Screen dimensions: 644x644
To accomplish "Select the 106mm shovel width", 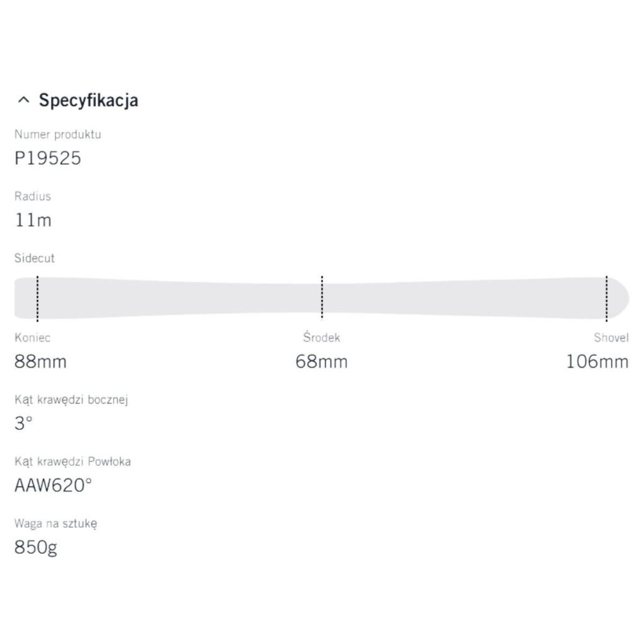I will click(597, 362).
